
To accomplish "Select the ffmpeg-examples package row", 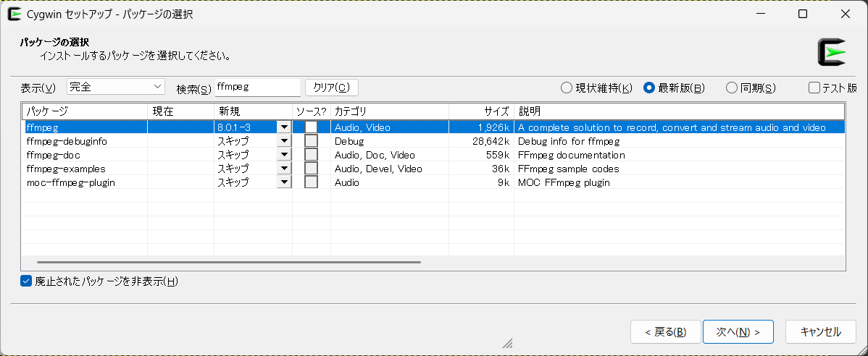I will pyautogui.click(x=433, y=169).
